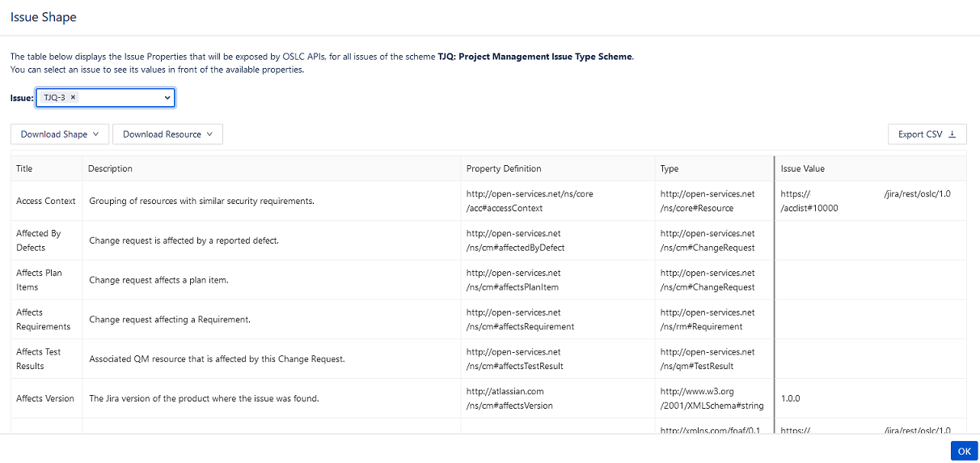The width and height of the screenshot is (980, 463).
Task: Click the 'Grouping of resources' description text
Action: coord(201,201)
